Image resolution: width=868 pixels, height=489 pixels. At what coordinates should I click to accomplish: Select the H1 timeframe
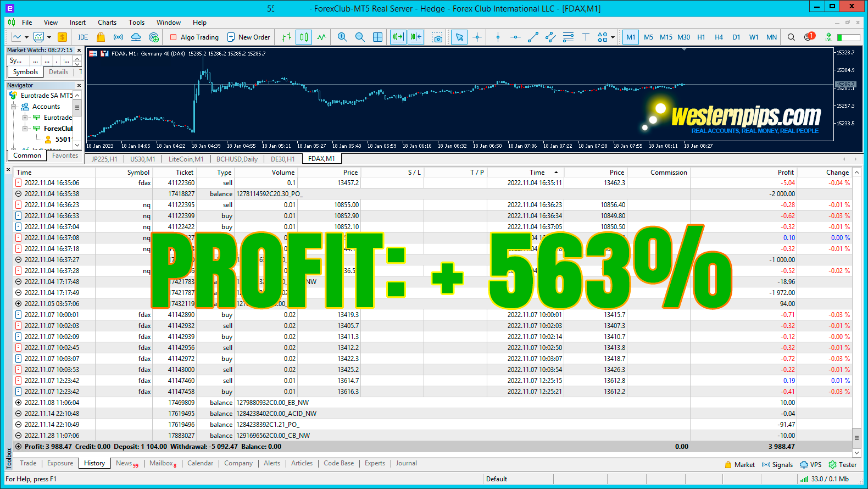coord(701,37)
